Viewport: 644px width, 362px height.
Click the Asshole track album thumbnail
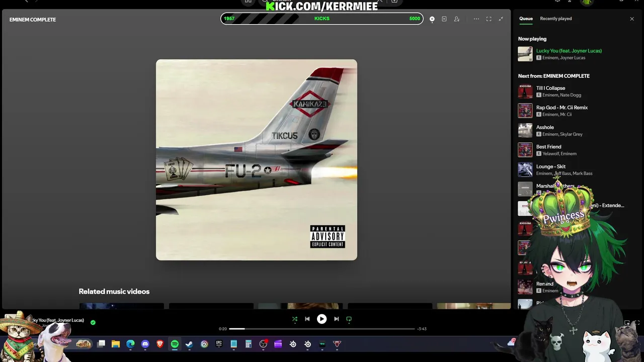tap(525, 130)
